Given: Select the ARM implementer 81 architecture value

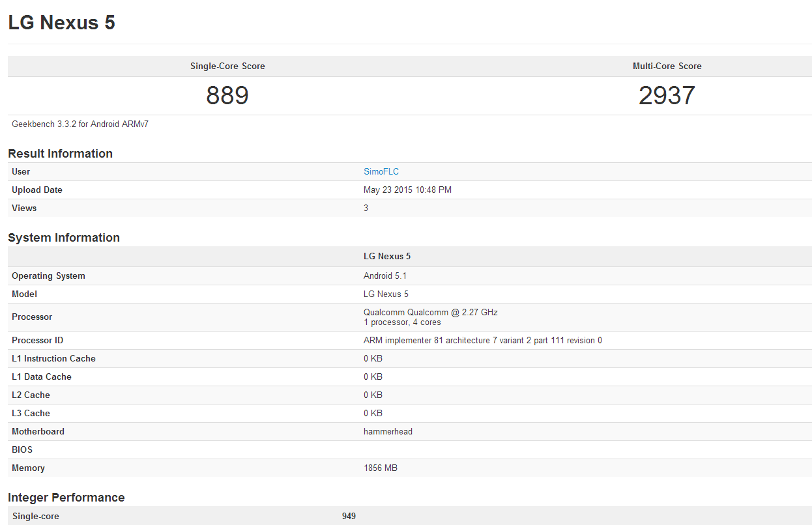Looking at the screenshot, I should click(x=483, y=341).
